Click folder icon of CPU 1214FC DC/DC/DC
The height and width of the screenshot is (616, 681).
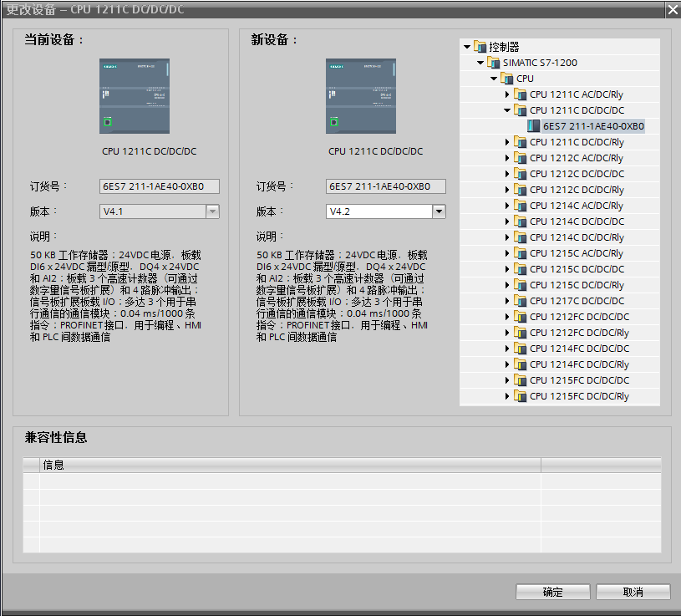521,349
